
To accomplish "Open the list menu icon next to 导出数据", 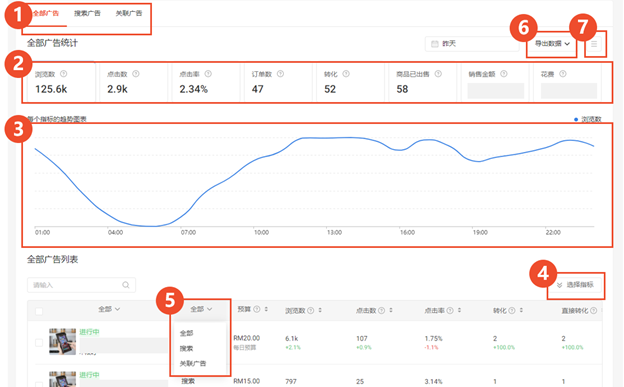I will click(594, 44).
